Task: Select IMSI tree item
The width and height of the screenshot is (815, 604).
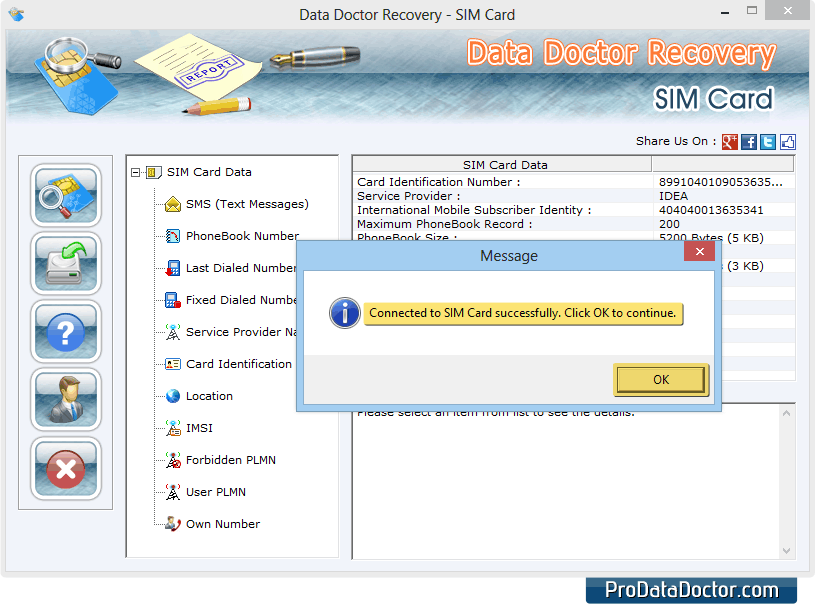Action: point(200,428)
